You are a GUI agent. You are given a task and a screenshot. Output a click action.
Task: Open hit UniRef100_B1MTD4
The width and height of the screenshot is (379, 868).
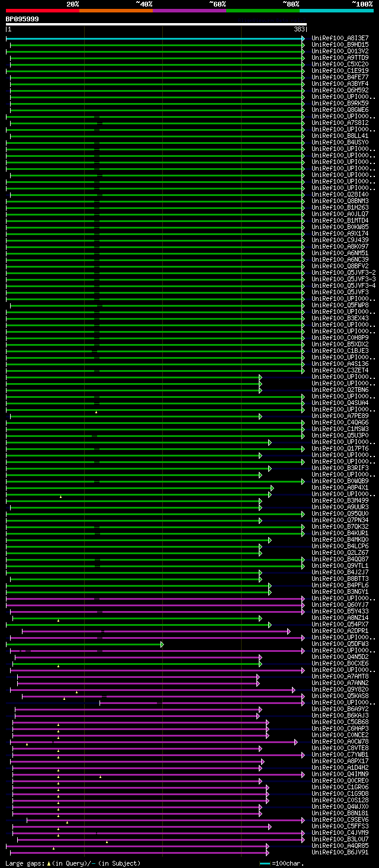[x=340, y=220]
